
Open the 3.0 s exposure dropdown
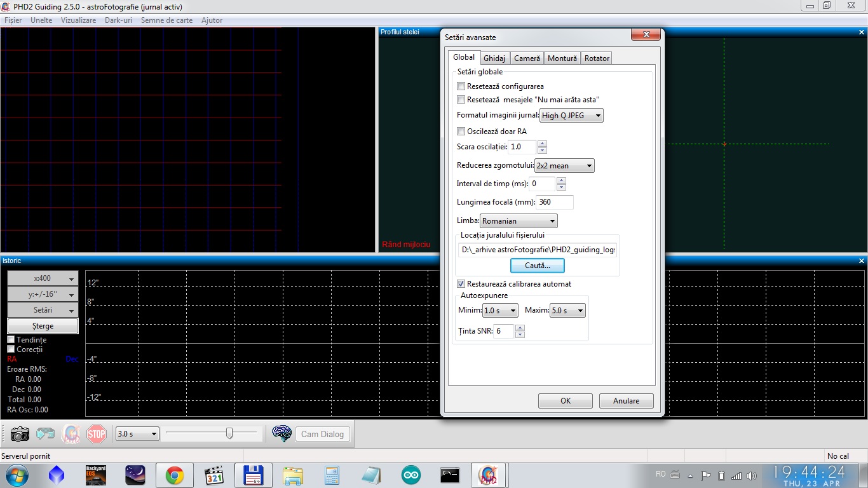pyautogui.click(x=137, y=434)
